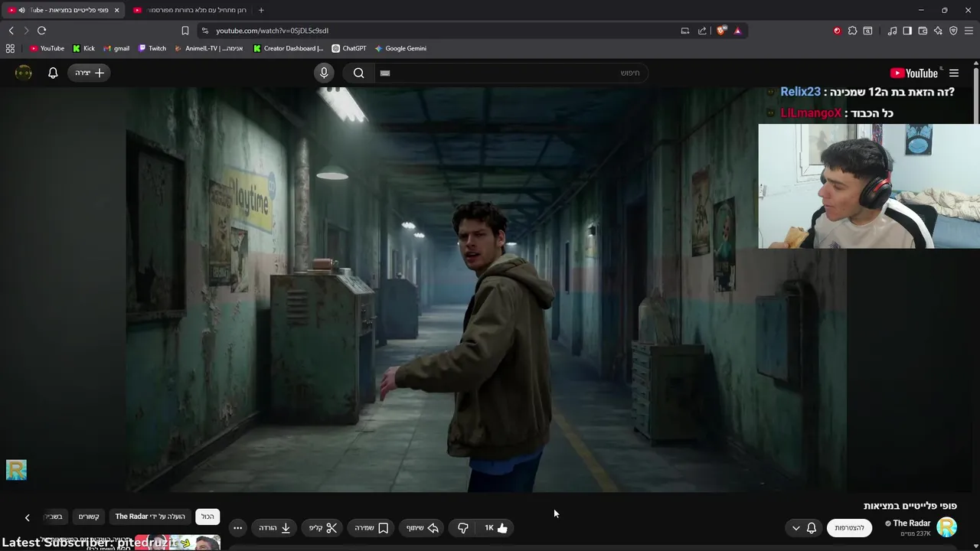Open the YouTube account avatar
Screen dimensions: 980x551
24,73
